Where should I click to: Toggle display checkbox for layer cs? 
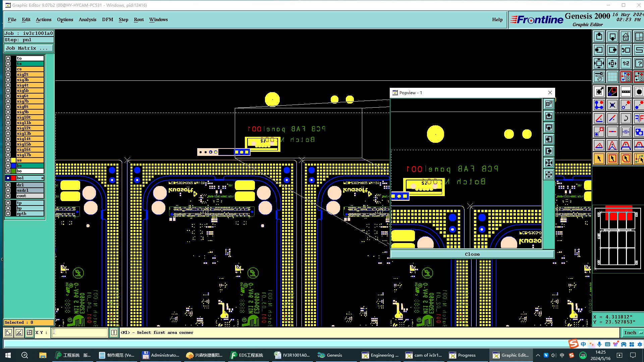(x=8, y=69)
